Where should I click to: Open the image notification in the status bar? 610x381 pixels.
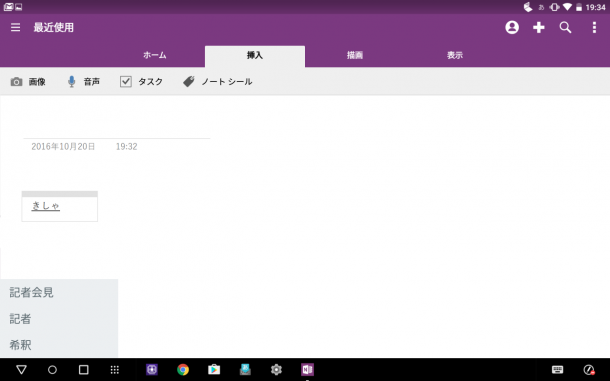pos(18,7)
